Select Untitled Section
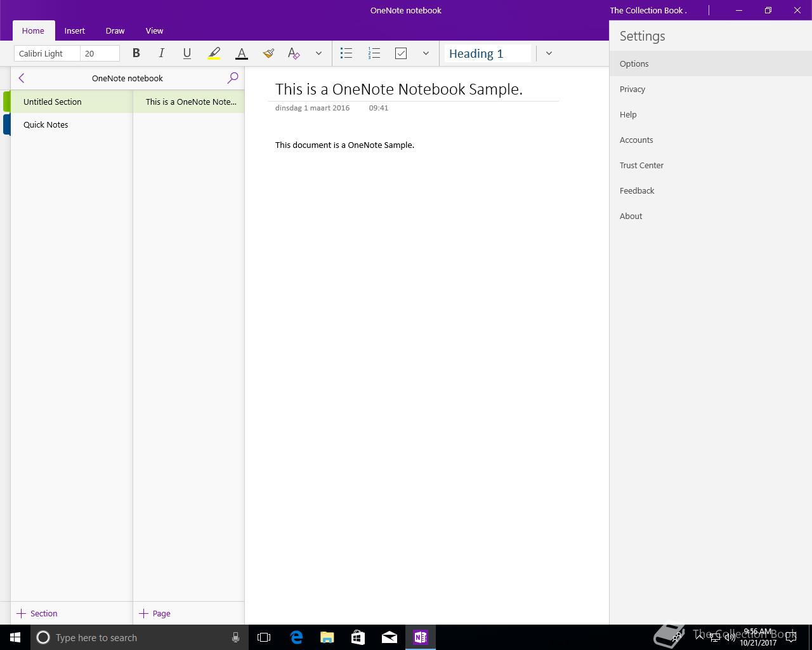Viewport: 812px width, 650px height. click(x=71, y=102)
